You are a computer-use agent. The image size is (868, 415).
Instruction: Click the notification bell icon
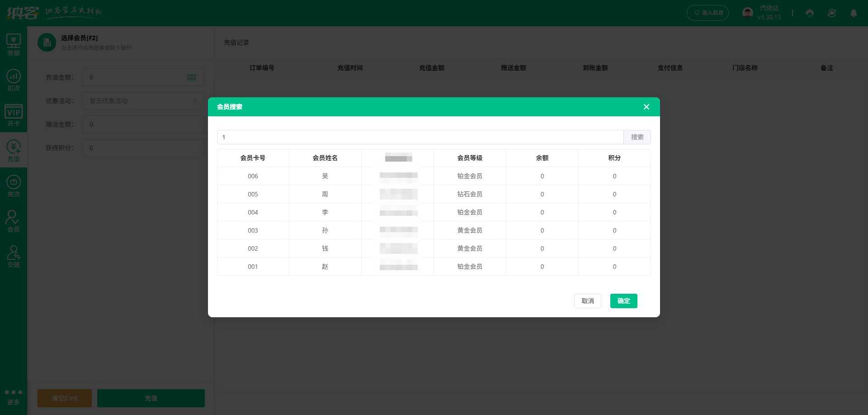[x=854, y=13]
